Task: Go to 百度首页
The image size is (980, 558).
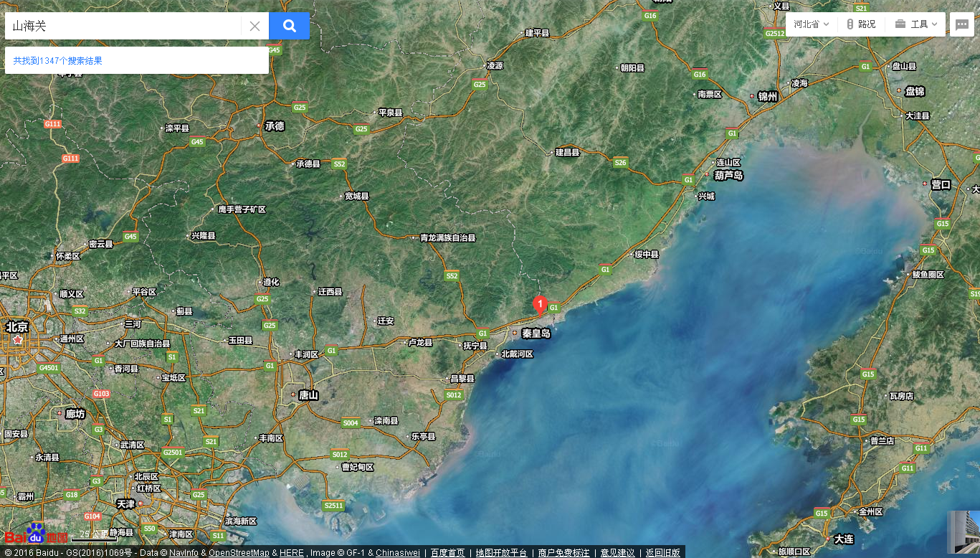Action: 447,553
